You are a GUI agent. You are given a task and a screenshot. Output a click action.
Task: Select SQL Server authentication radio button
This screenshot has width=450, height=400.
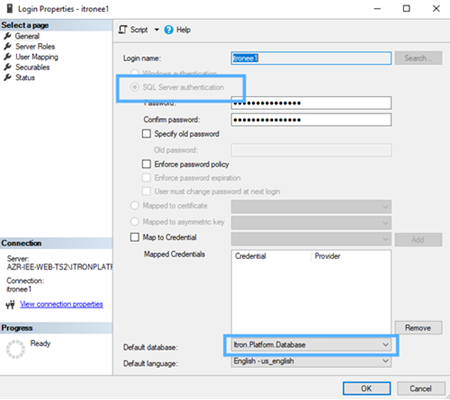134,87
